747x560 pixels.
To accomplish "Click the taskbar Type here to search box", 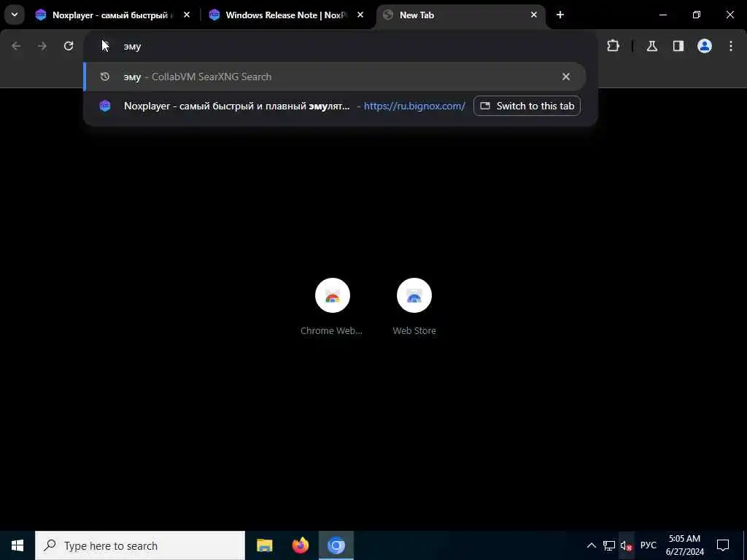I will pos(140,545).
